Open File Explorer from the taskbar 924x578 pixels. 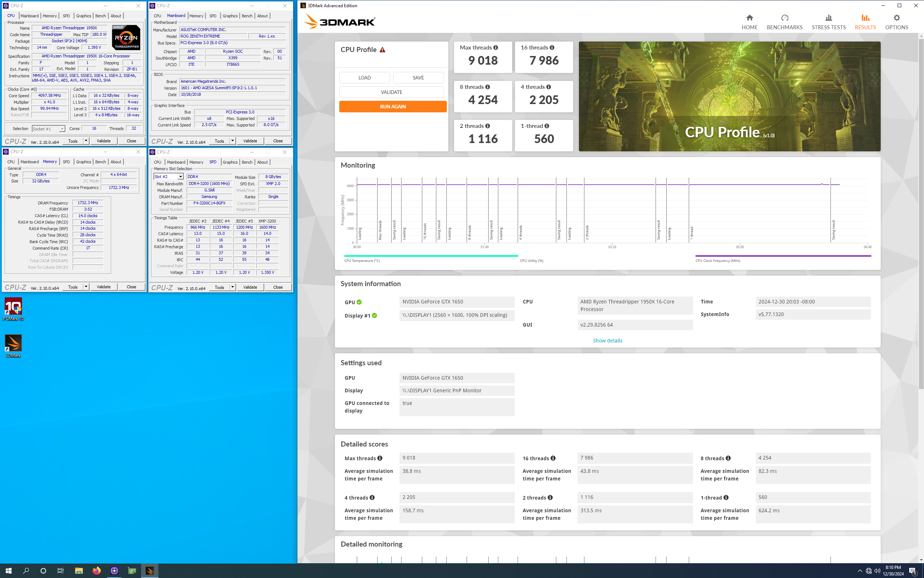pos(79,570)
